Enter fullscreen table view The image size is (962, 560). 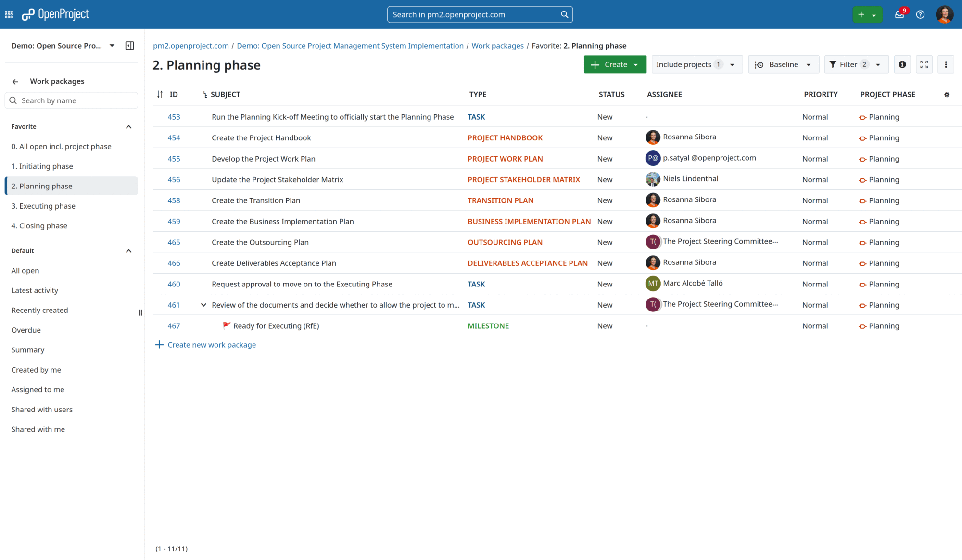click(924, 64)
